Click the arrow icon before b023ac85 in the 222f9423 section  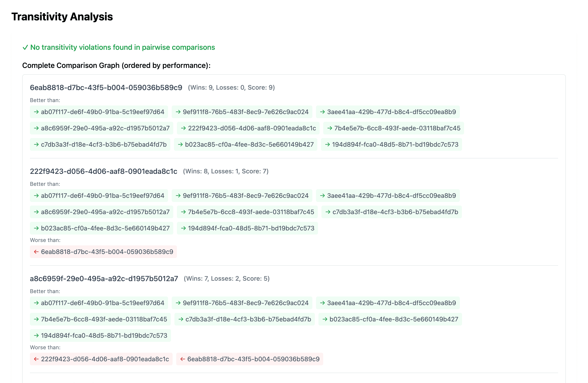36,228
